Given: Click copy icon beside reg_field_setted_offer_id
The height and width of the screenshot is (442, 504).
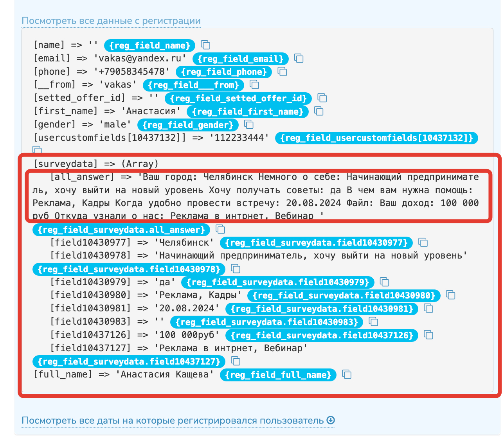Looking at the screenshot, I should 322,98.
